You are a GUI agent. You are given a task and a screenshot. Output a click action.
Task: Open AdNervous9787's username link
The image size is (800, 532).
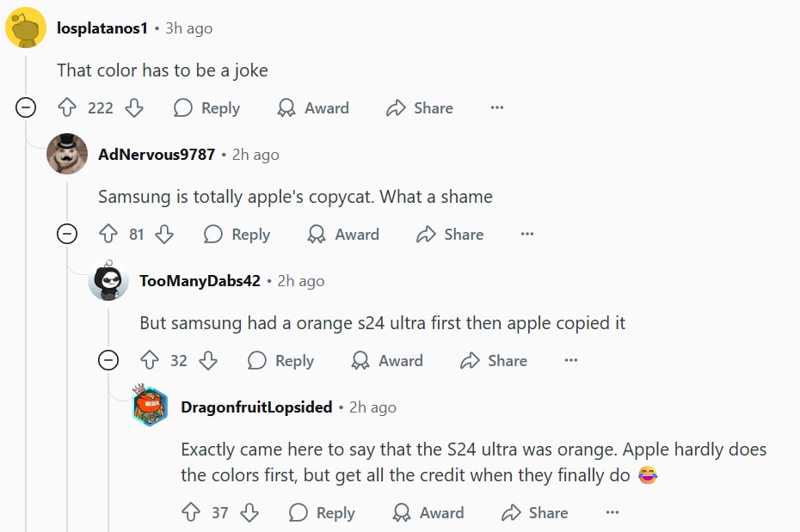tap(157, 155)
